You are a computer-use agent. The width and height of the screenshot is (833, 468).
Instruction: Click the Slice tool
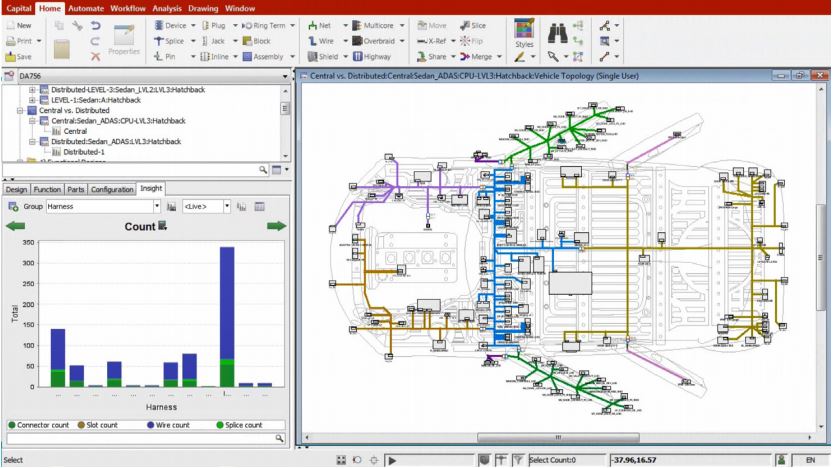tap(473, 24)
